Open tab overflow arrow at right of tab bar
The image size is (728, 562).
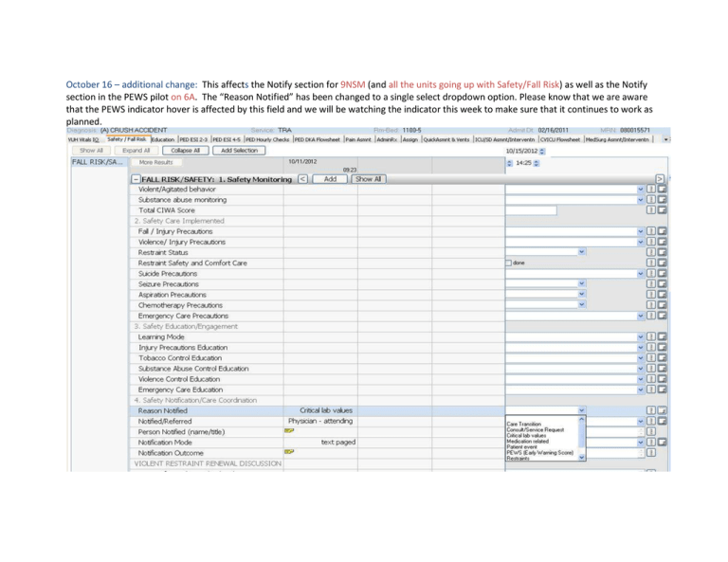[665, 139]
